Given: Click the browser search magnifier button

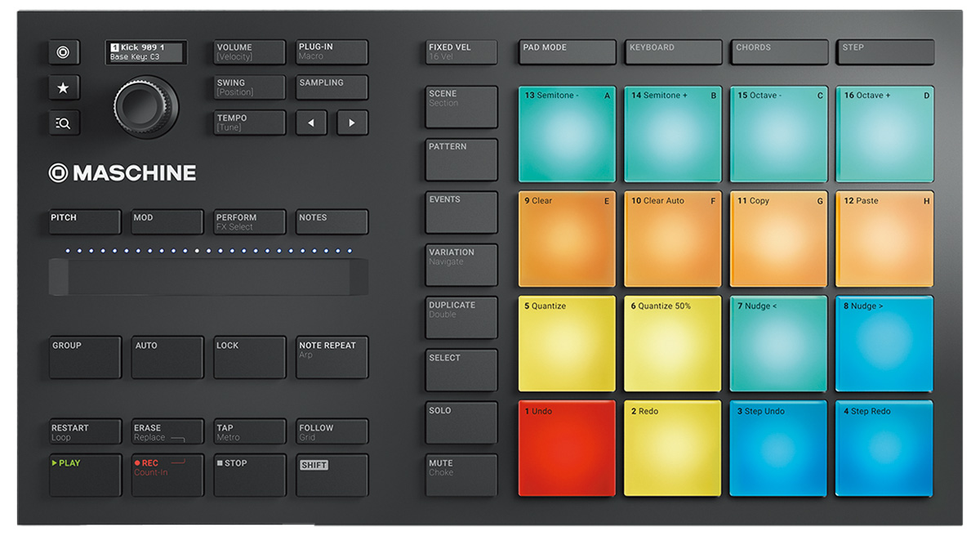Looking at the screenshot, I should point(64,123).
